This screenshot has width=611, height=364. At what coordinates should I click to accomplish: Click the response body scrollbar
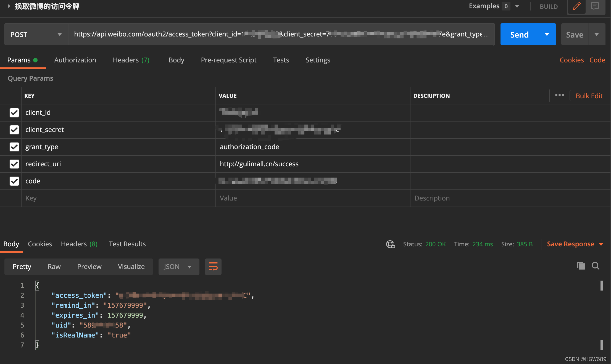601,315
